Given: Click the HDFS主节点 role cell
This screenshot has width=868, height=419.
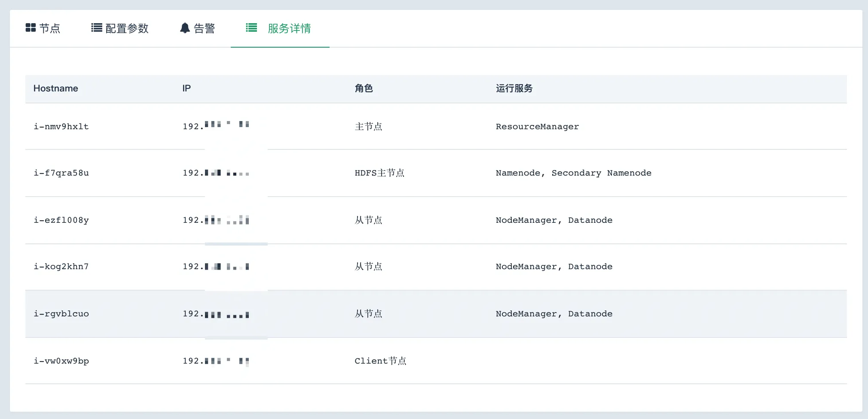Looking at the screenshot, I should [x=379, y=173].
